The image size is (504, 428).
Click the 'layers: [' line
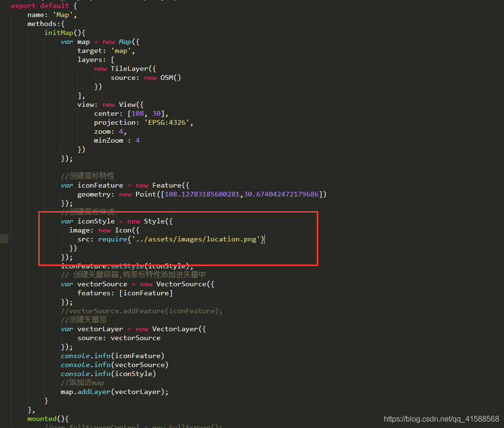96,60
